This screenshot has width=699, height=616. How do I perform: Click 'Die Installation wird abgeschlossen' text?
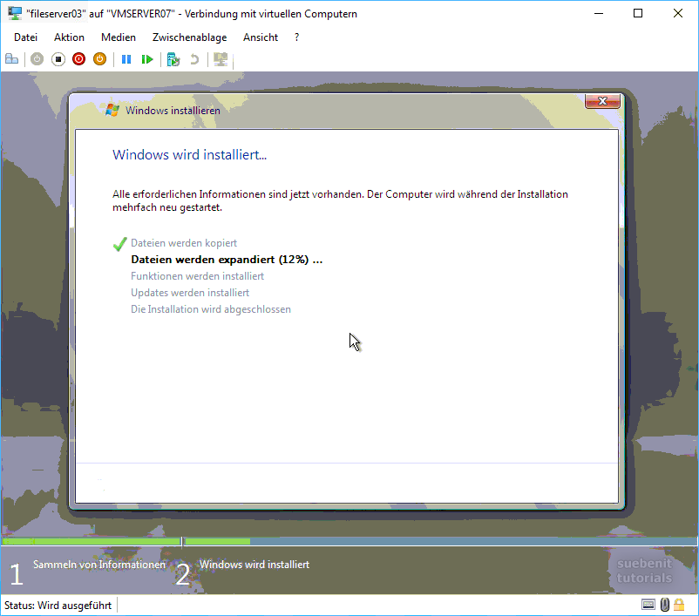(x=211, y=309)
